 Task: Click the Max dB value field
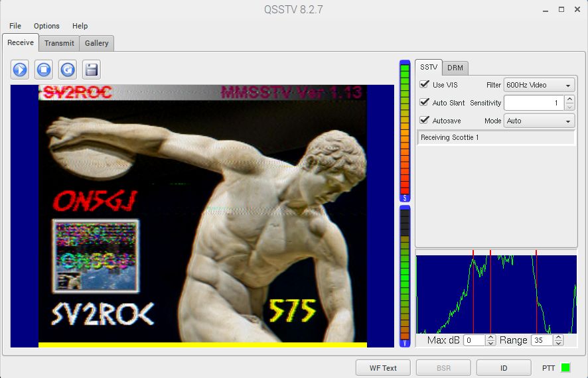coord(475,340)
